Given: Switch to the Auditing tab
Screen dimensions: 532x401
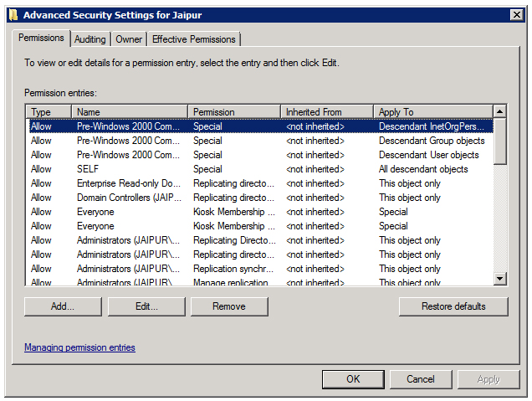Looking at the screenshot, I should click(90, 39).
